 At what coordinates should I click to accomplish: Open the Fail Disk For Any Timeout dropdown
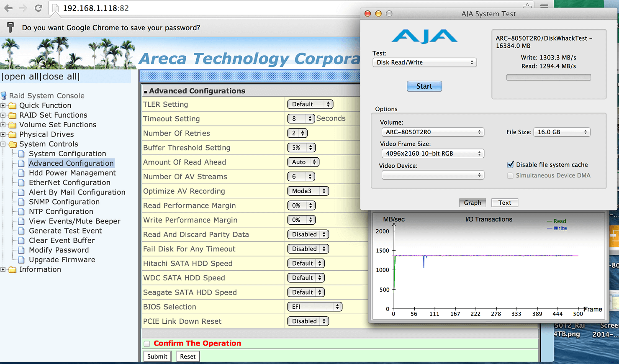tap(308, 249)
